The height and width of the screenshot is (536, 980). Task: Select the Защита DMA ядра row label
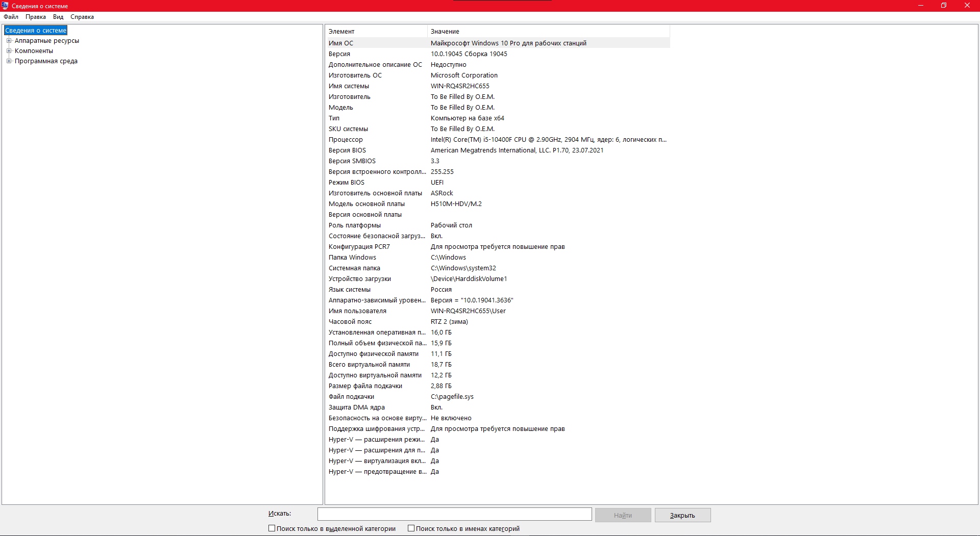[357, 407]
